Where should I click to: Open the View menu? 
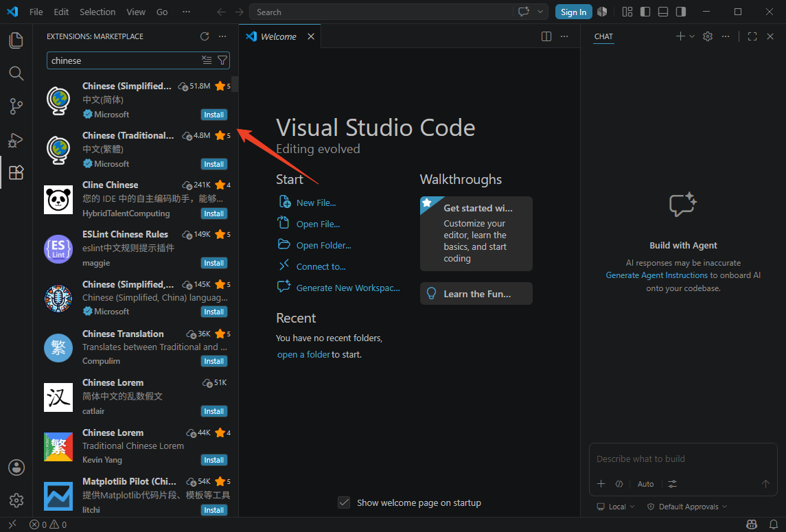point(136,12)
